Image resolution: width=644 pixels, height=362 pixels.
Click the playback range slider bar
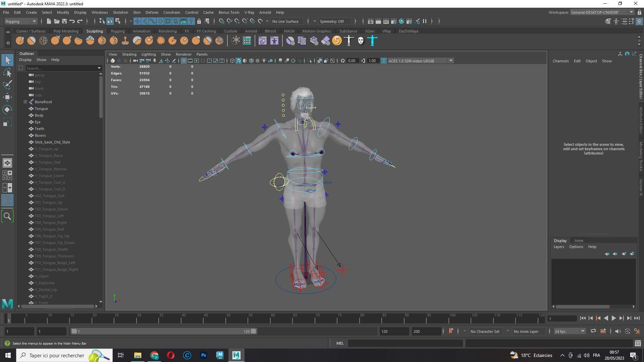click(164, 331)
